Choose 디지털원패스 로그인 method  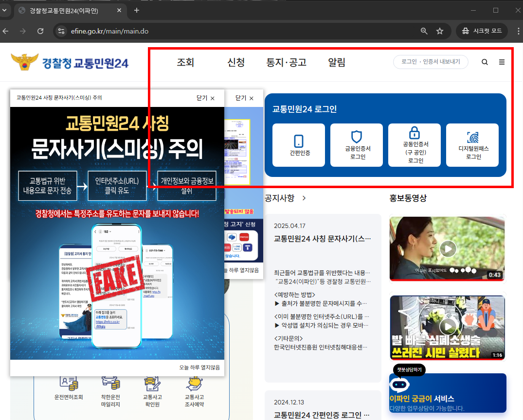click(472, 145)
